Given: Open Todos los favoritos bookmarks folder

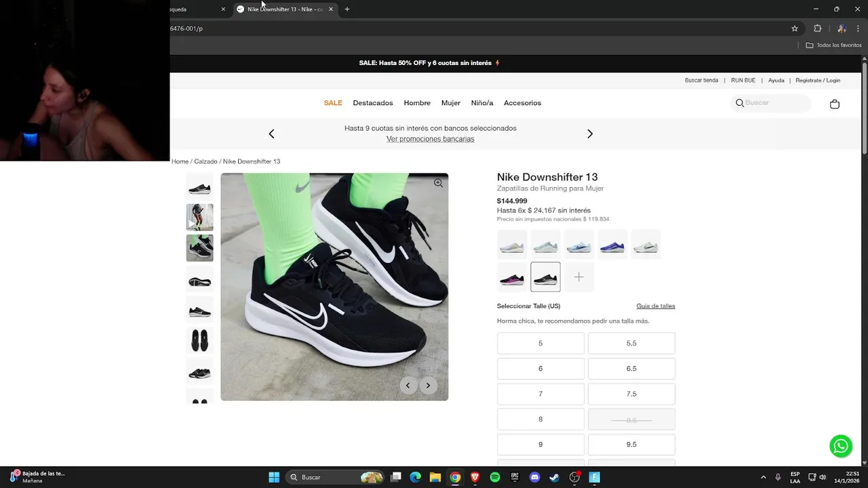Looking at the screenshot, I should (x=833, y=45).
